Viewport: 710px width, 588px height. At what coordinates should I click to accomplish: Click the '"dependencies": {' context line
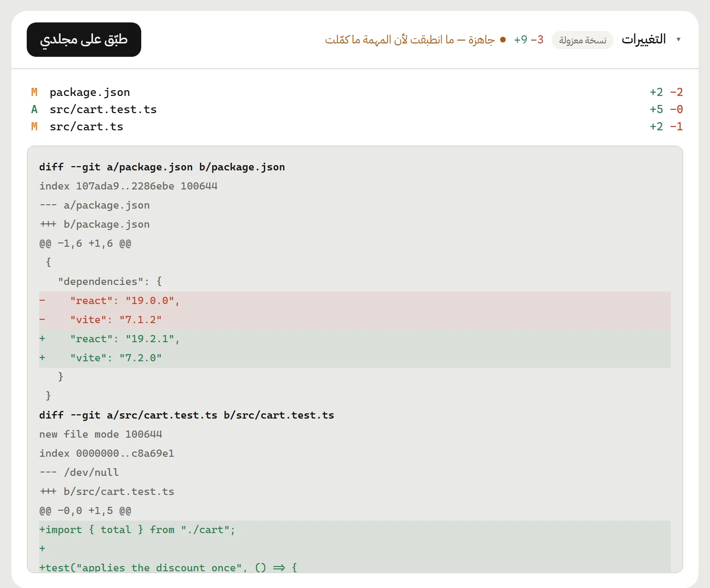click(355, 282)
